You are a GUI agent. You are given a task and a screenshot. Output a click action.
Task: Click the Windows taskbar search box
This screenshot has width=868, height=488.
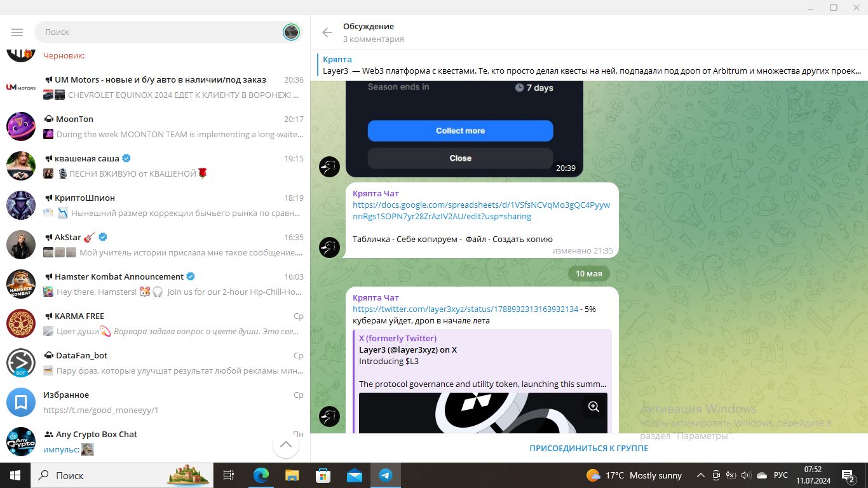(x=121, y=475)
